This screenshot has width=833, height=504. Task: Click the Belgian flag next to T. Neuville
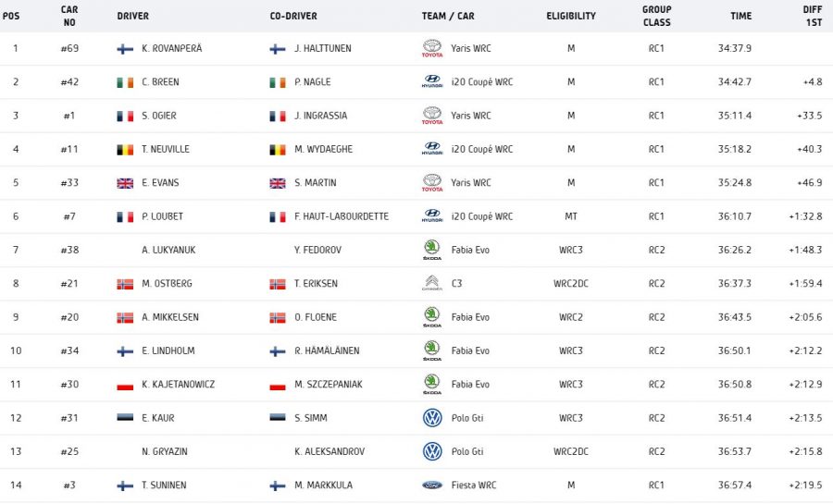tap(125, 150)
